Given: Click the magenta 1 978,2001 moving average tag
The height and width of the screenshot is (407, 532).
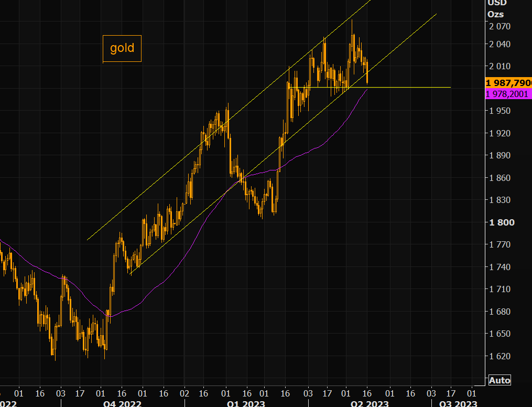Looking at the screenshot, I should coord(508,94).
